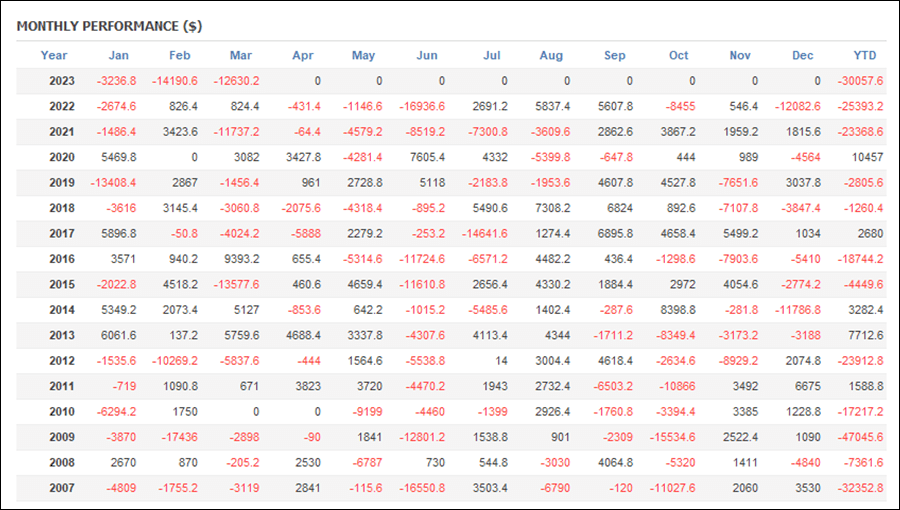Select the Jun column header
The width and height of the screenshot is (900, 510).
coord(427,56)
